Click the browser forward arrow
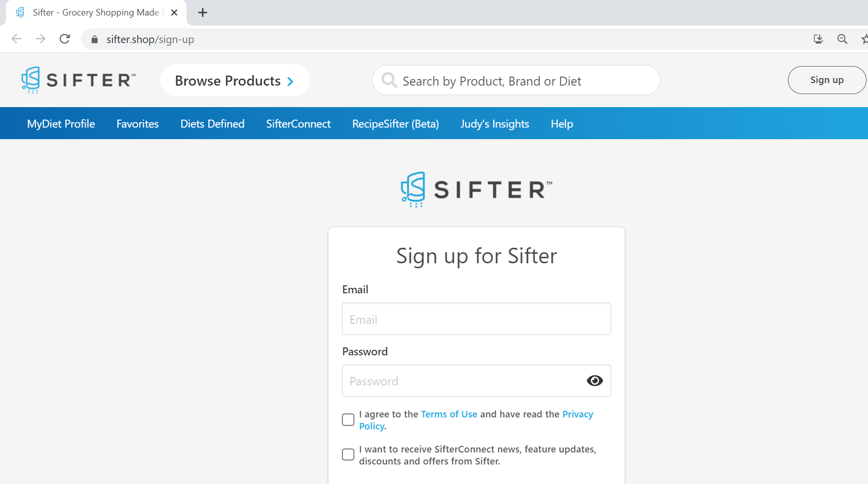Viewport: 868px width, 484px height. point(41,39)
